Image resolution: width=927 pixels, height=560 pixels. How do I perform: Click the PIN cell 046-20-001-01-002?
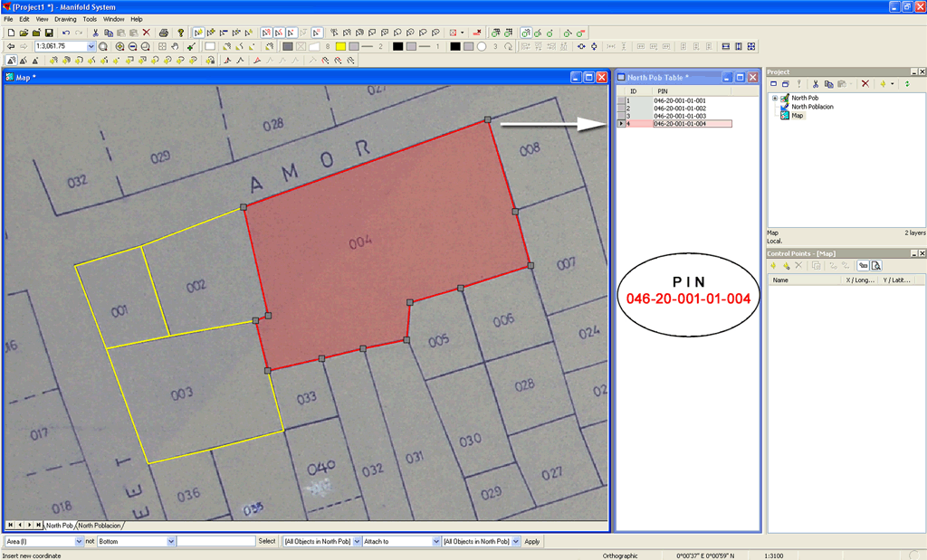pos(692,109)
